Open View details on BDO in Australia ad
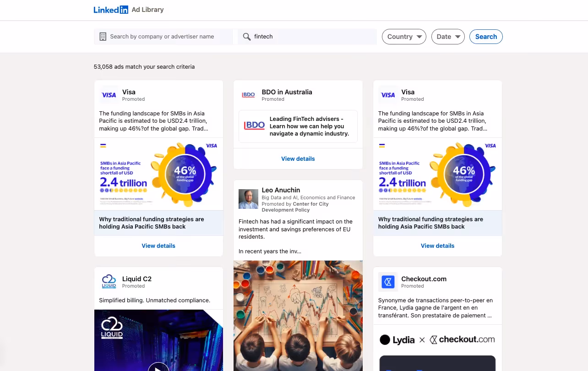The width and height of the screenshot is (588, 371). click(x=298, y=159)
